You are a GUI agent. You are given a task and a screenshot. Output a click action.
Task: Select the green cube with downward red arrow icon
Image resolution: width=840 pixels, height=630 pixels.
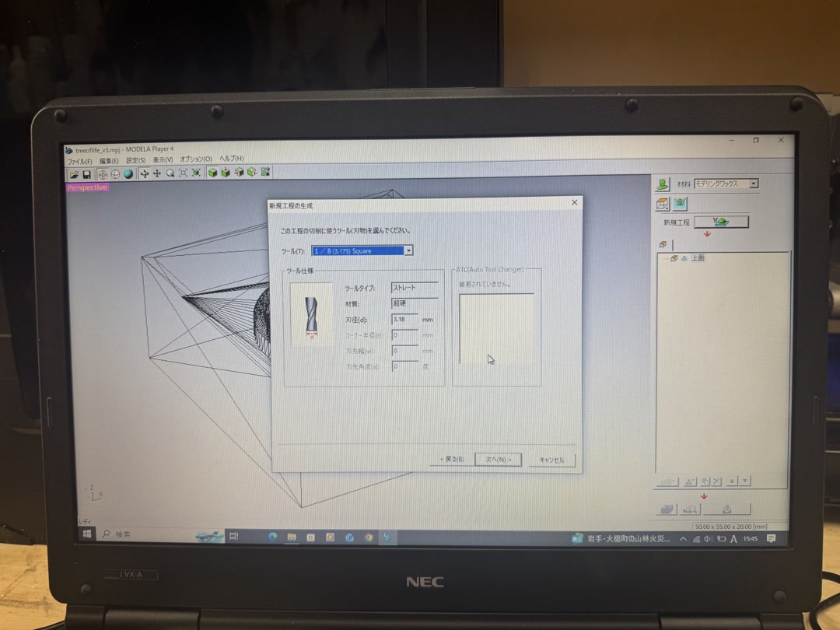[x=226, y=172]
